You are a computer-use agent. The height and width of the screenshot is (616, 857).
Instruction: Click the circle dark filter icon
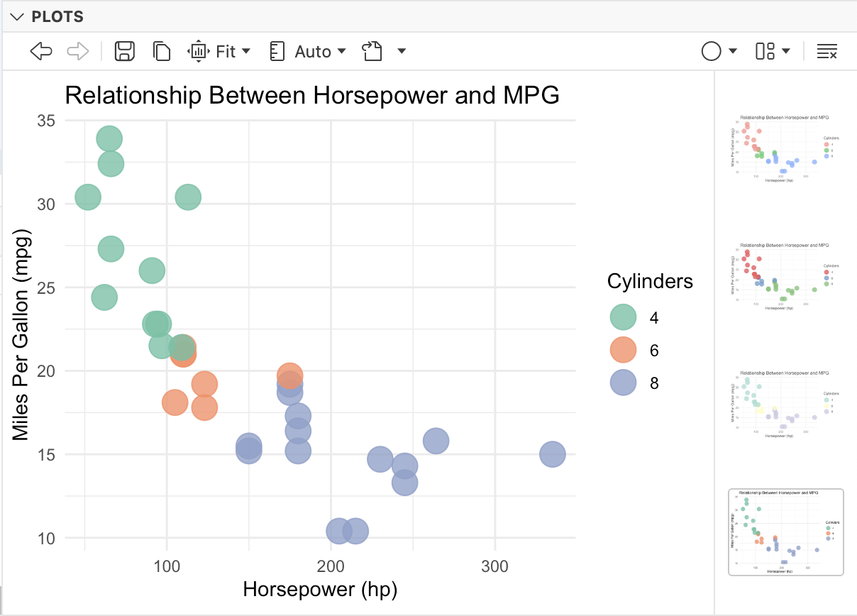(x=712, y=51)
